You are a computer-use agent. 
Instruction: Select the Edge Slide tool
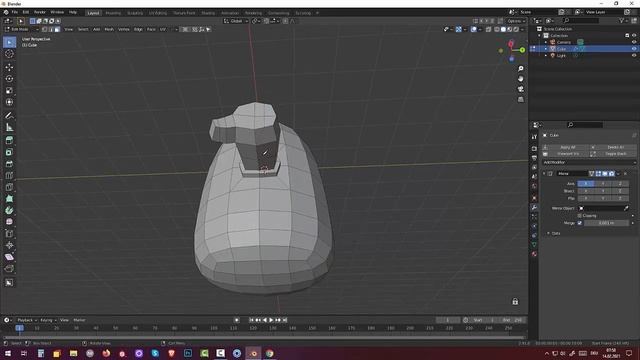(x=9, y=233)
